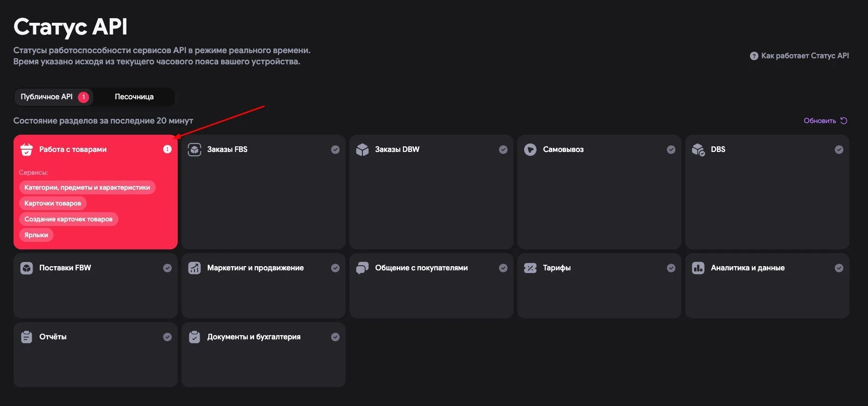This screenshot has width=868, height=406.
Task: Open the Документы и бухгалтерия card title
Action: coord(254,337)
